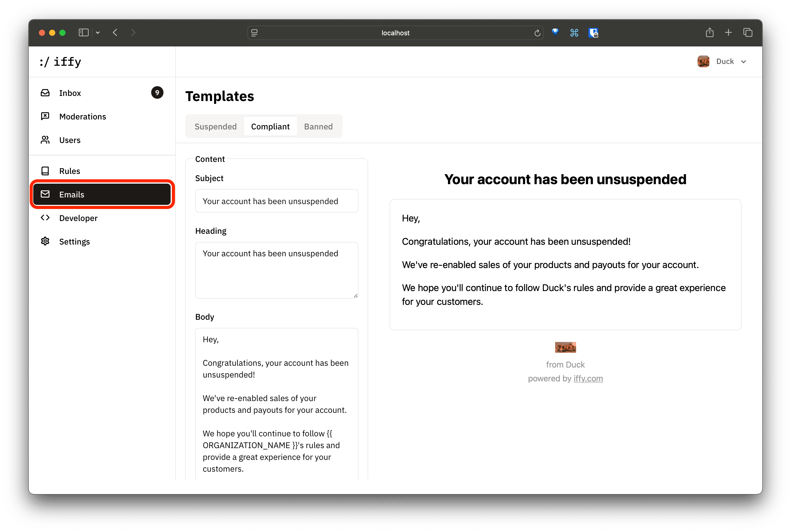Reload the localhost page
The height and width of the screenshot is (532, 791).
coord(537,32)
